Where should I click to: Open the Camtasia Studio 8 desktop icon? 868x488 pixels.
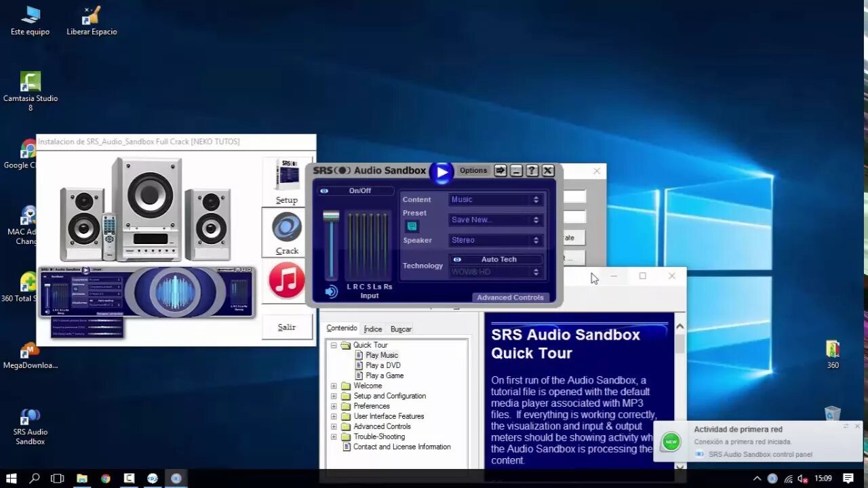click(x=30, y=91)
